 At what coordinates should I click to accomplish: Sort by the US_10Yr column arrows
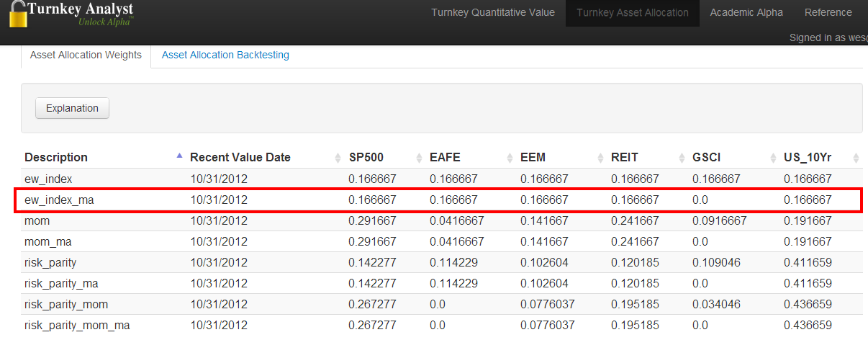click(856, 158)
